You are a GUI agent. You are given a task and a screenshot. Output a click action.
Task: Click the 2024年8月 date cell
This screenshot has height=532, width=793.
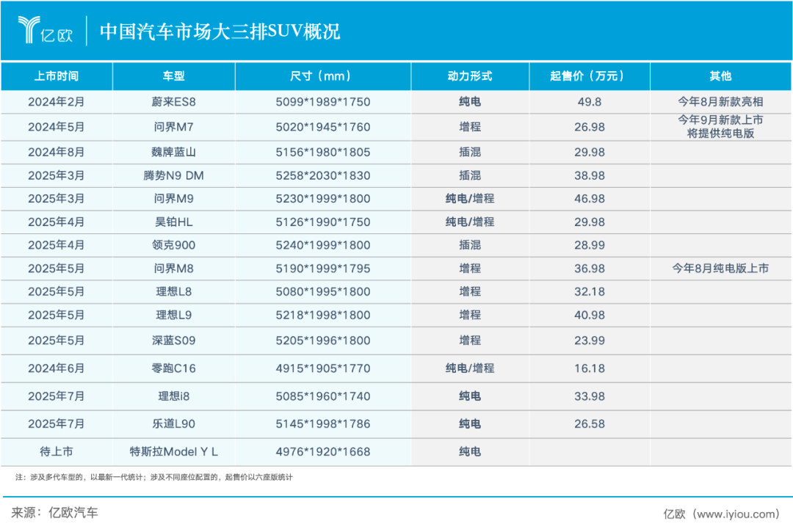[x=56, y=152]
